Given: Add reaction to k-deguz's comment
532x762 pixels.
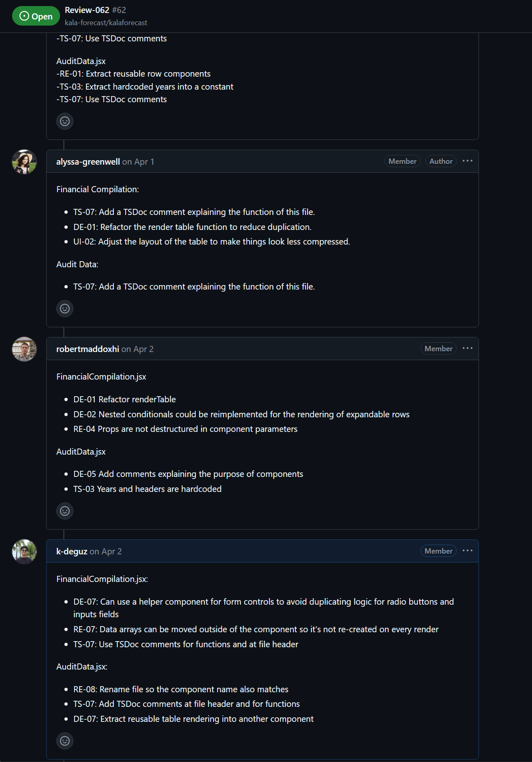Looking at the screenshot, I should coord(65,741).
